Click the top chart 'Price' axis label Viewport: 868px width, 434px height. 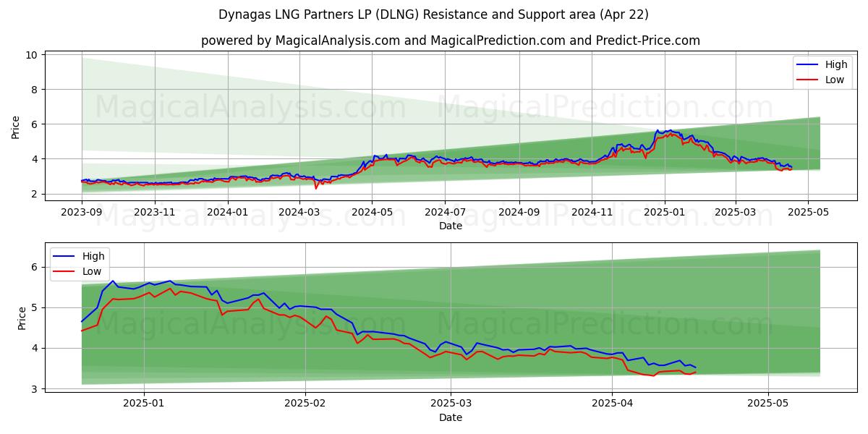(16, 127)
